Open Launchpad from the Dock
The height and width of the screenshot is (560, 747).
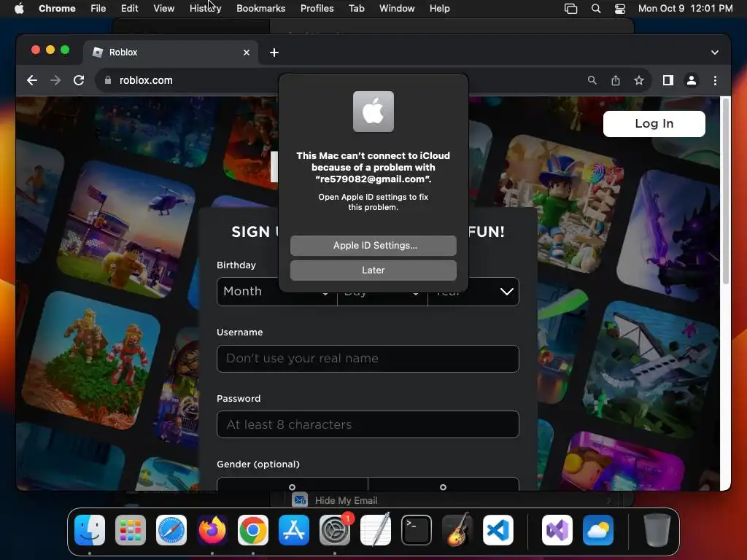[x=131, y=530]
